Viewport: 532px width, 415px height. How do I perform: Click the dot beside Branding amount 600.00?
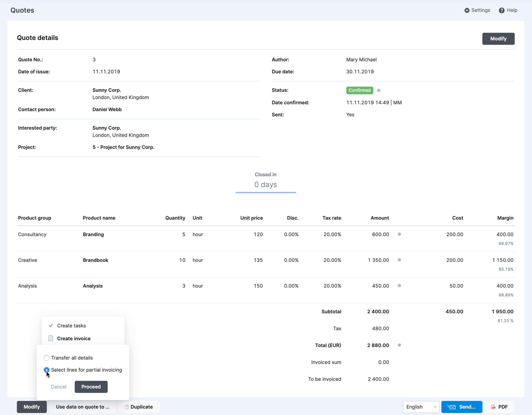click(399, 234)
